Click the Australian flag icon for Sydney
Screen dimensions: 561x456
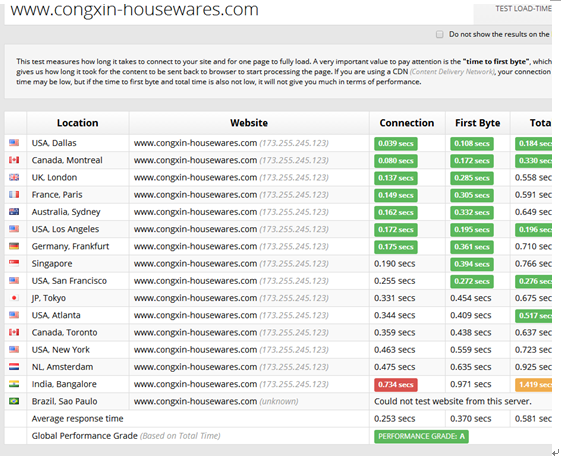14,211
